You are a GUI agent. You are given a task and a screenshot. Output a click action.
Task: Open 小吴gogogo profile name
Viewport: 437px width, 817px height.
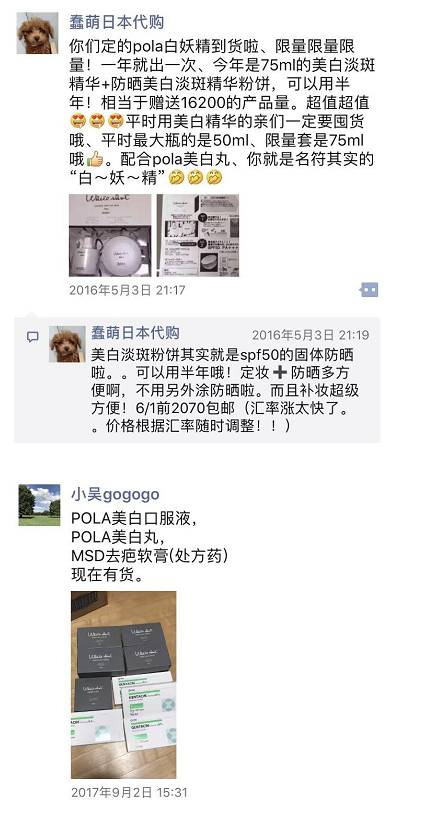point(116,494)
